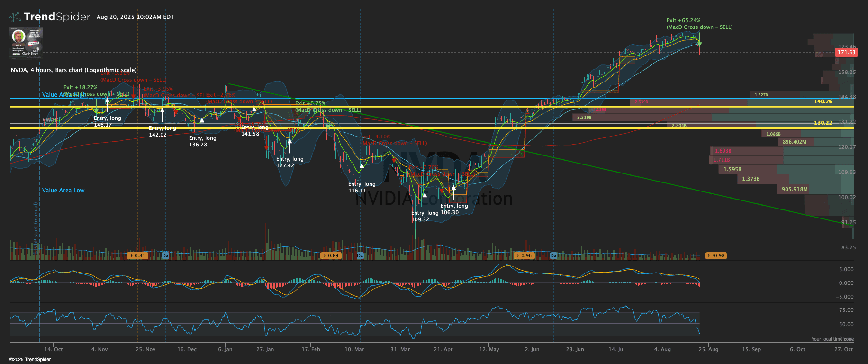
Task: Click the TrendSpider logo
Action: tap(50, 17)
